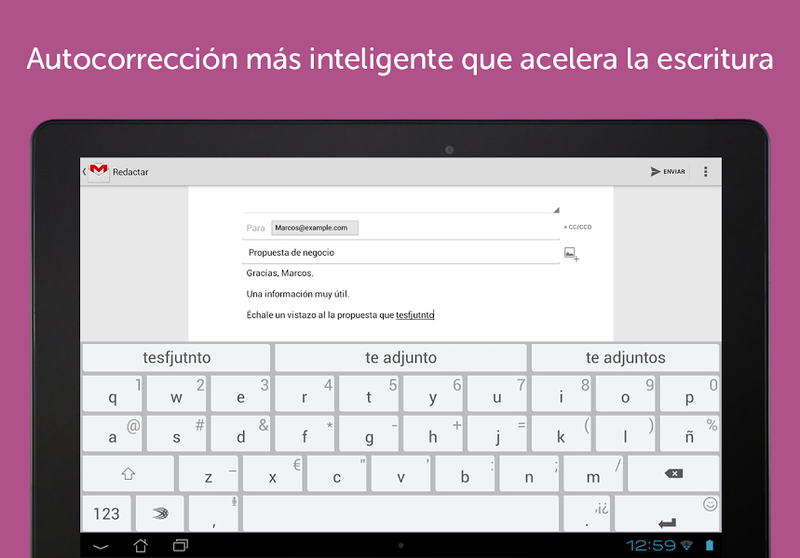800x558 pixels.
Task: Tap the p key
Action: 690,394
